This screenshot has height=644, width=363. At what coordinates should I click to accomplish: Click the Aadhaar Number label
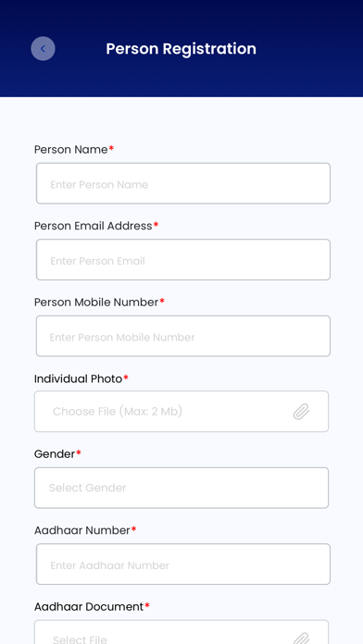coord(82,530)
